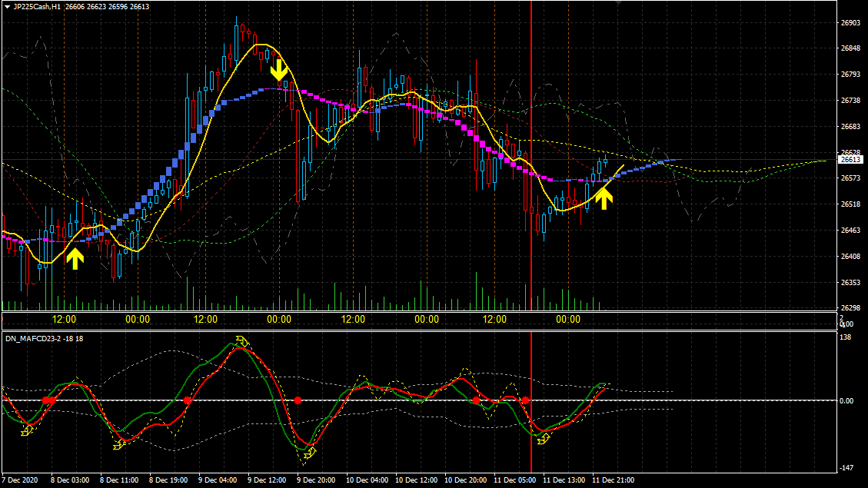This screenshot has width=868, height=488.
Task: Click the 10 Dec 04:00 time label
Action: point(367,480)
